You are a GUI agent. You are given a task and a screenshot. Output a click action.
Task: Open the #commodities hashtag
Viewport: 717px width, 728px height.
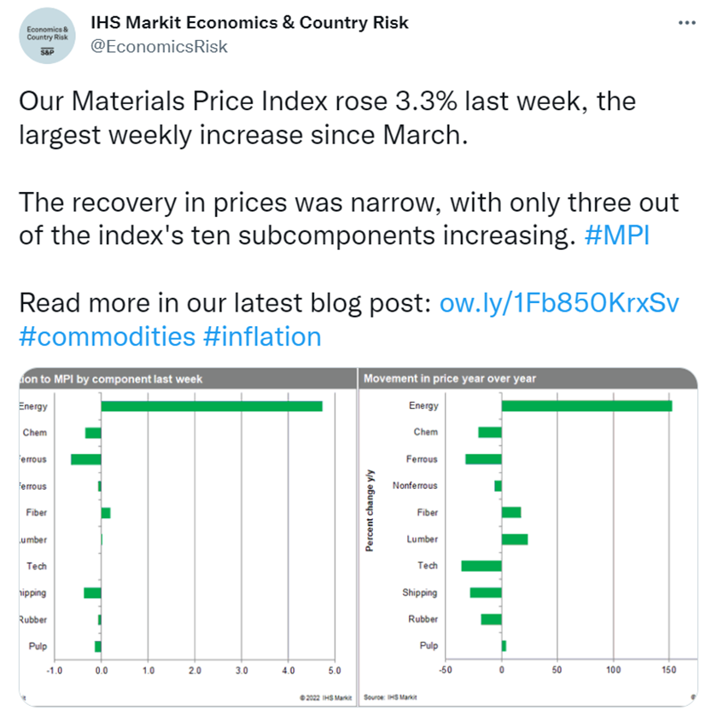click(107, 336)
